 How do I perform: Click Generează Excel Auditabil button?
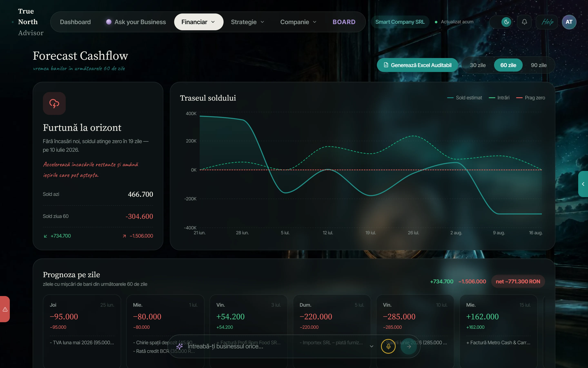(x=418, y=65)
